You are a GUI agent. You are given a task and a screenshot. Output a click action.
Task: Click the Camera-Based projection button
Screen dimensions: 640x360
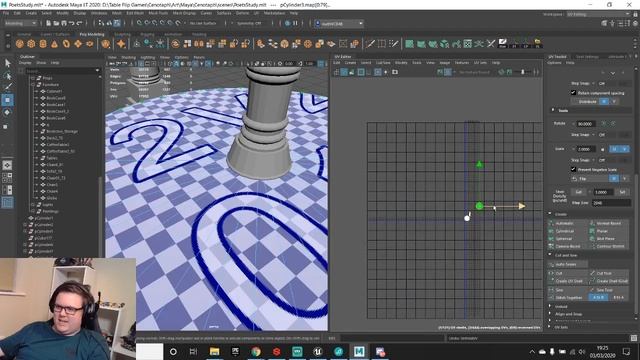[x=568, y=246]
